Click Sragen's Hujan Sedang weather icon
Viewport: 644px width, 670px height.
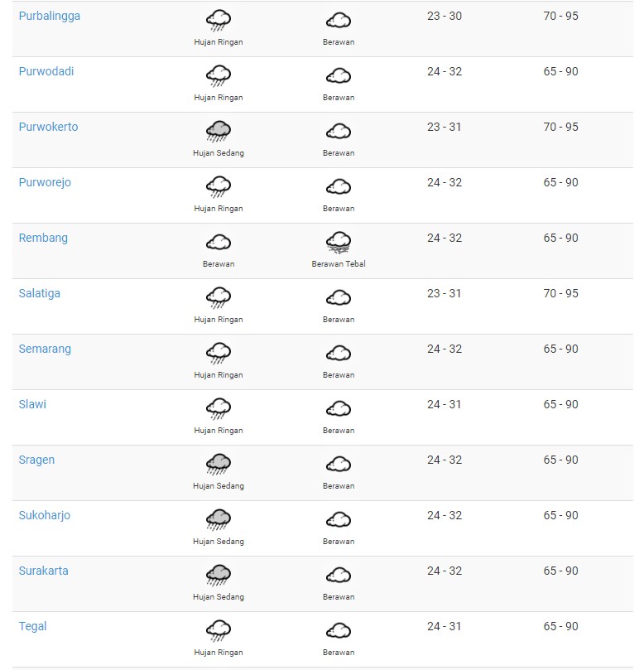click(219, 465)
